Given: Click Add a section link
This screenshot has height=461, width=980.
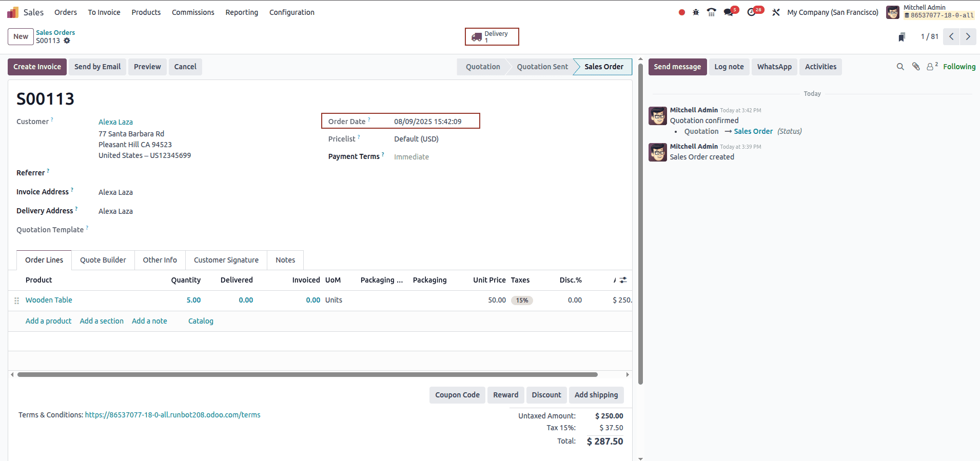Looking at the screenshot, I should click(102, 321).
